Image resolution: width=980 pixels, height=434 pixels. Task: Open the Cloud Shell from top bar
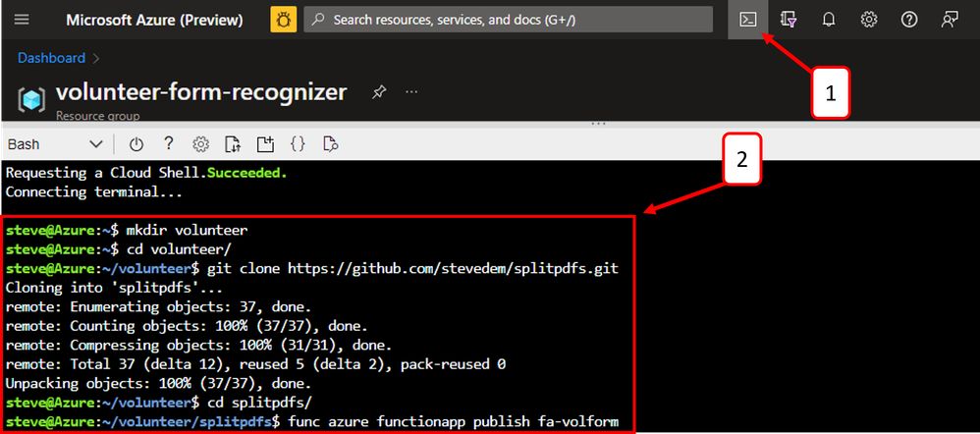(748, 20)
